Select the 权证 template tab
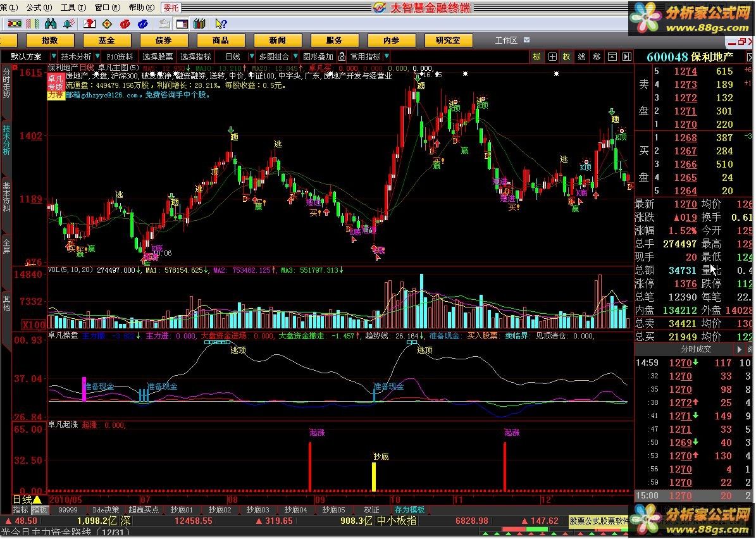756x539 pixels. [x=371, y=509]
